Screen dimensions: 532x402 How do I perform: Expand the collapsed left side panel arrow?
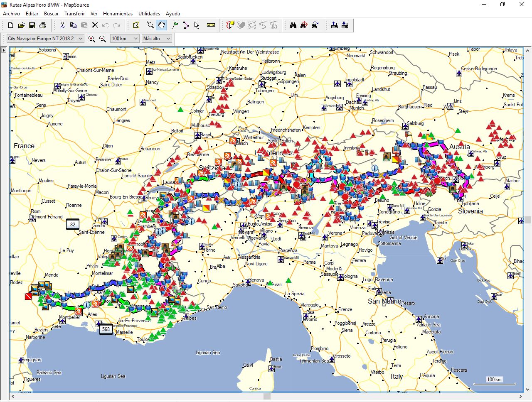tap(4, 50)
